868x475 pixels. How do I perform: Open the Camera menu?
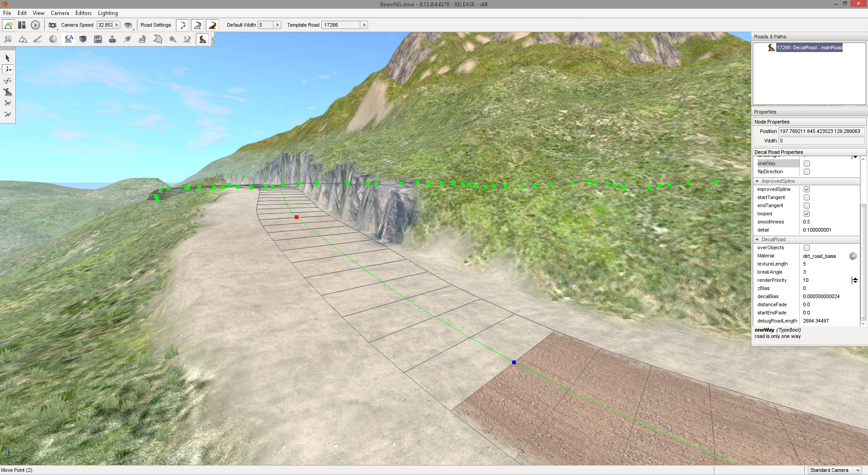(x=60, y=13)
